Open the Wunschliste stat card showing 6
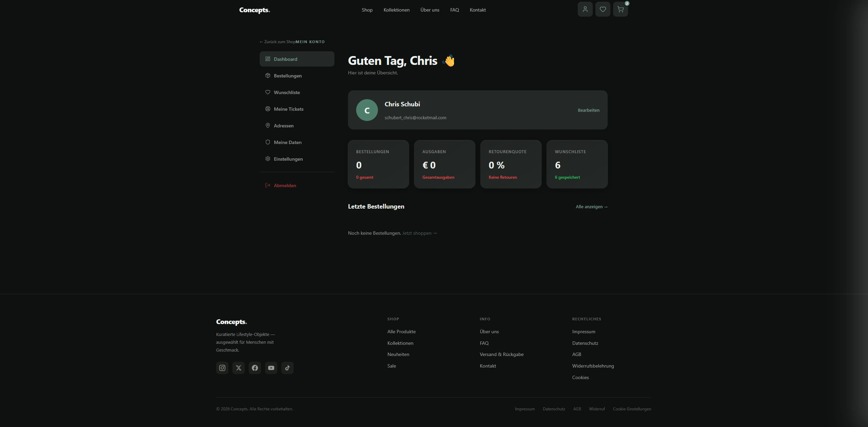 577,164
